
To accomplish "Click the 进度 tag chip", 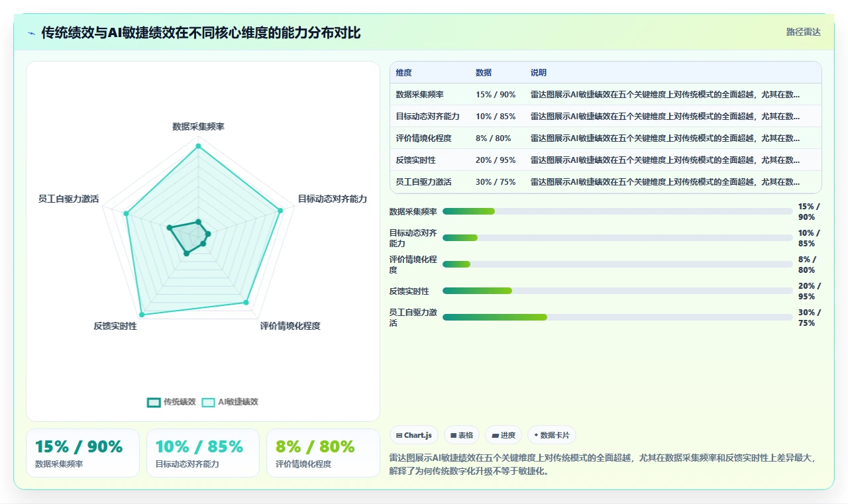I will point(503,435).
